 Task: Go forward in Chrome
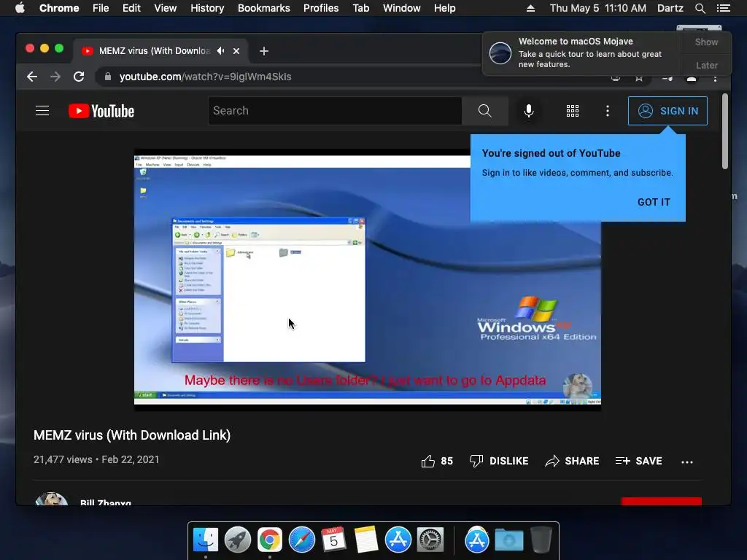pos(55,77)
